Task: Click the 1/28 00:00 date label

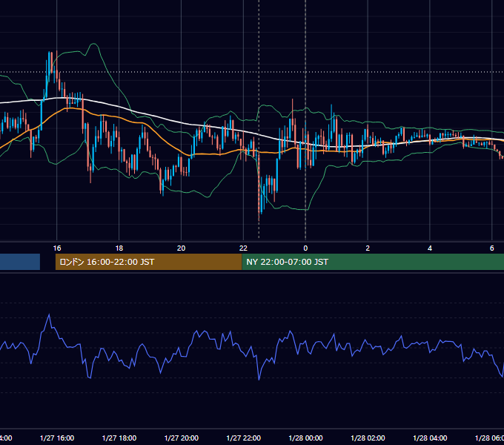Action: [305, 438]
